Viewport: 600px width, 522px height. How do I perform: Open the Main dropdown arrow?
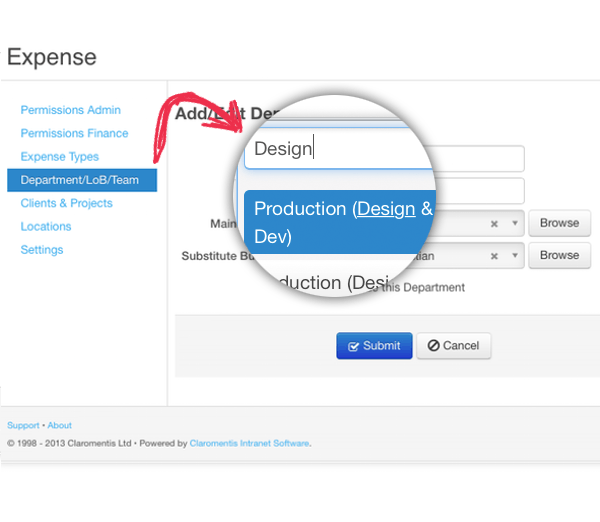pos(515,224)
